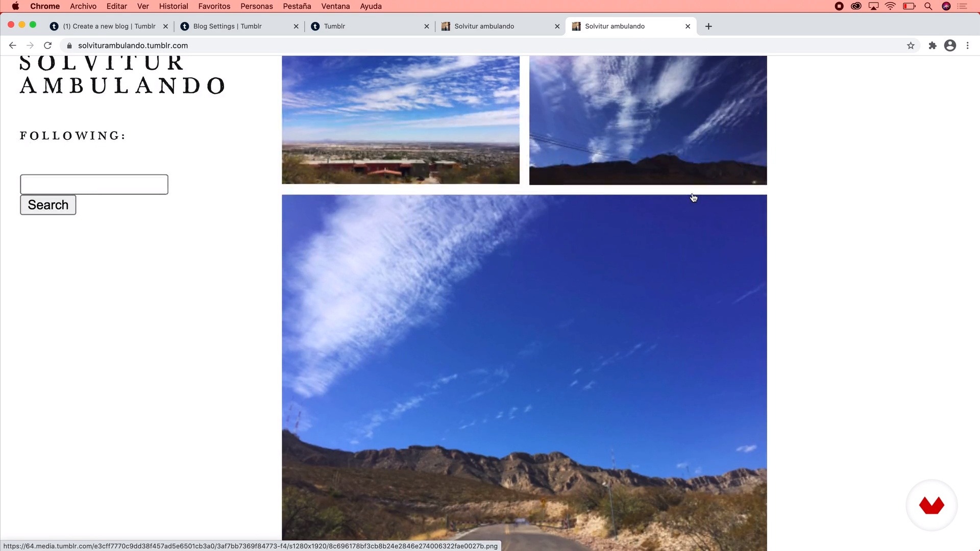Switch to Create a new blog tab
980x551 pixels.
pyautogui.click(x=109, y=26)
